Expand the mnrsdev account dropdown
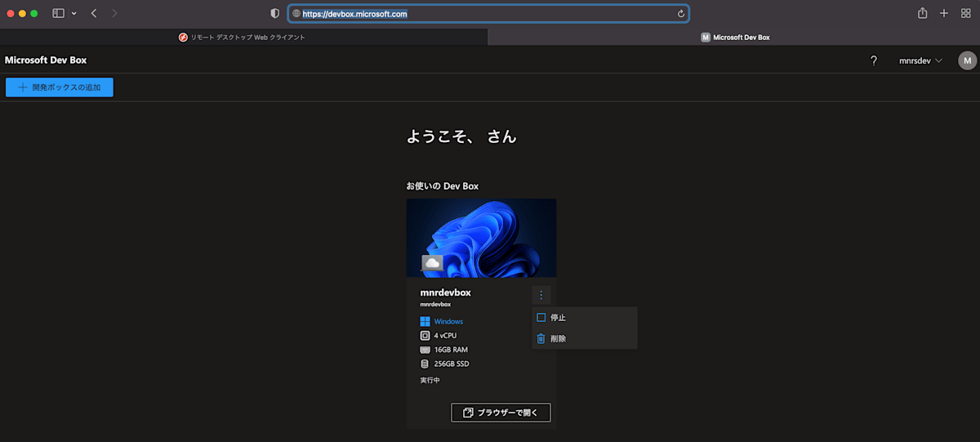980x442 pixels. (920, 60)
